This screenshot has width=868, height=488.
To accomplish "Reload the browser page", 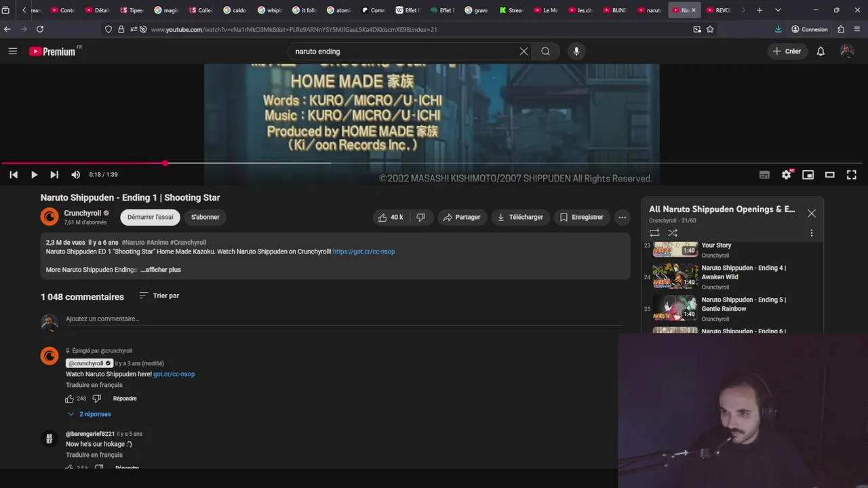I will pos(40,29).
